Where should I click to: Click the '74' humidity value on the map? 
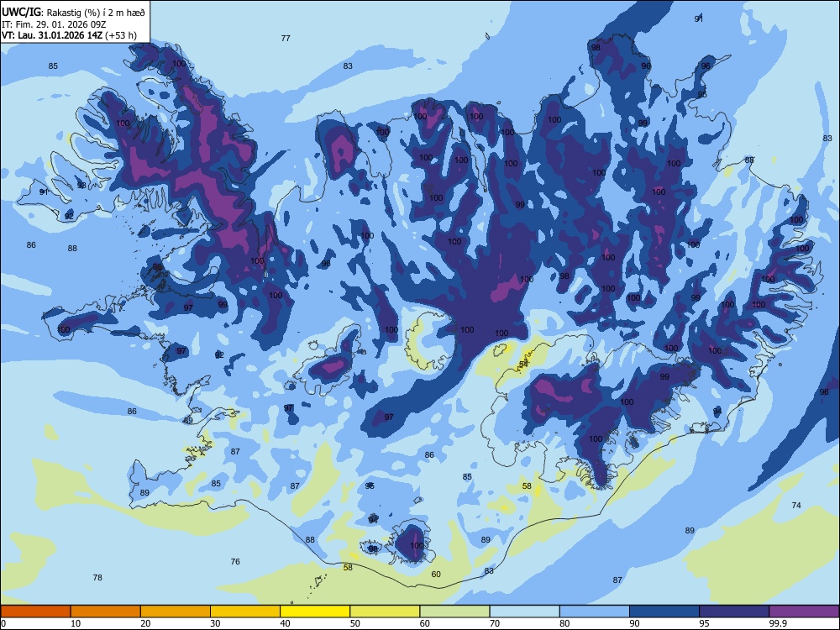[796, 505]
